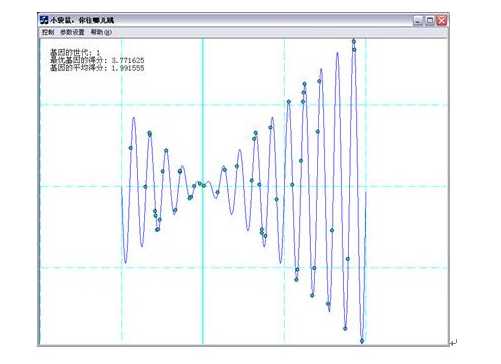This screenshot has height=364, width=501.
Task: Click the 基因的平均得分 value 1.991555
Action: coord(128,68)
